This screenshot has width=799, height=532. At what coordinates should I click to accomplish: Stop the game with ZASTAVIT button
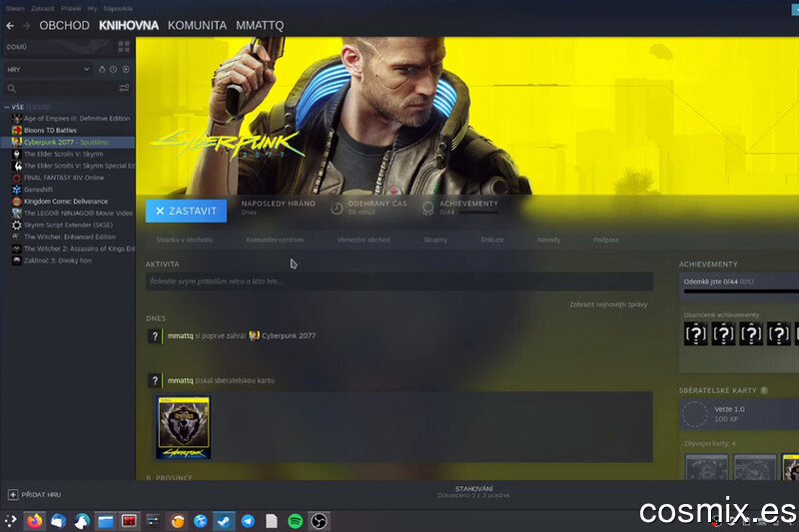pyautogui.click(x=186, y=211)
